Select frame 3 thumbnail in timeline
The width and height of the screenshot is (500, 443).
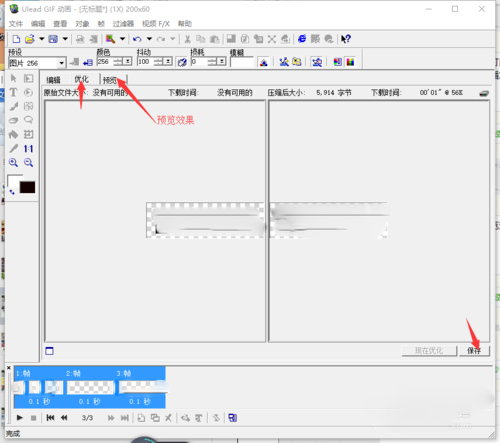pyautogui.click(x=142, y=387)
